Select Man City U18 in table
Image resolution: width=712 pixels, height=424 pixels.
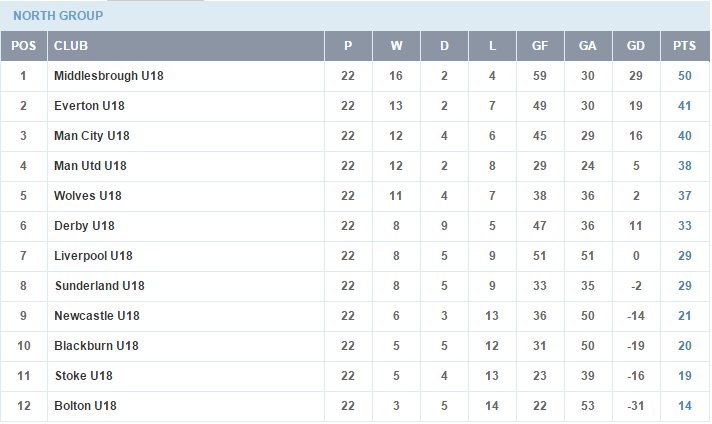pos(92,136)
